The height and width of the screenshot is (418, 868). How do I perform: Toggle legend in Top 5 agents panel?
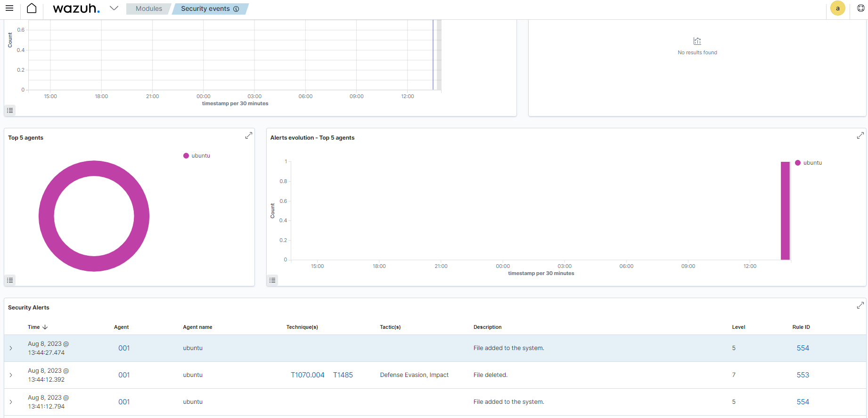click(10, 280)
